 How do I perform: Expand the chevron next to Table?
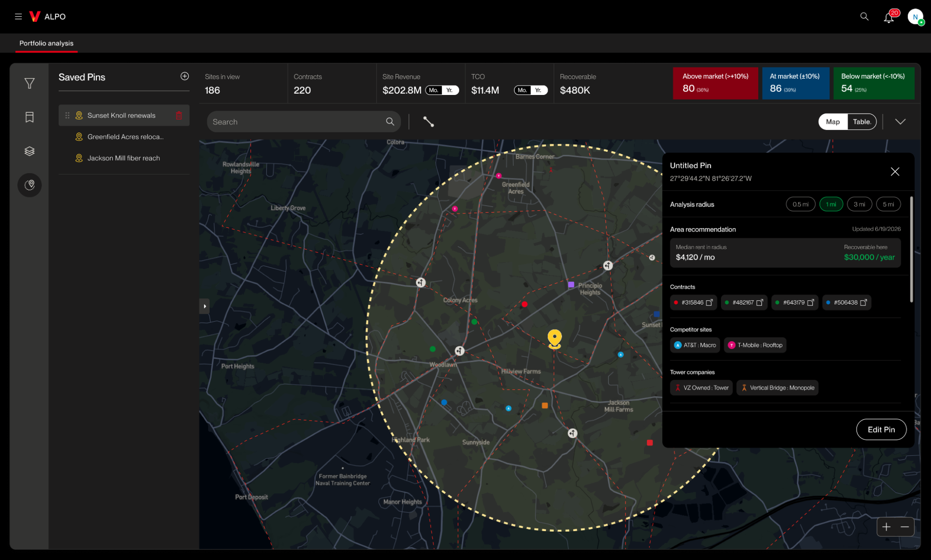pos(900,121)
